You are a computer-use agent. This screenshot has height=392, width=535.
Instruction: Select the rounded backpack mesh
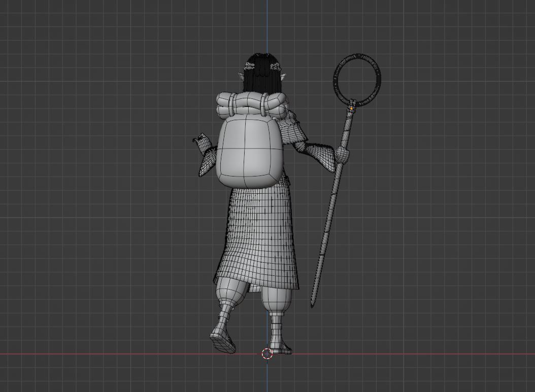point(248,152)
